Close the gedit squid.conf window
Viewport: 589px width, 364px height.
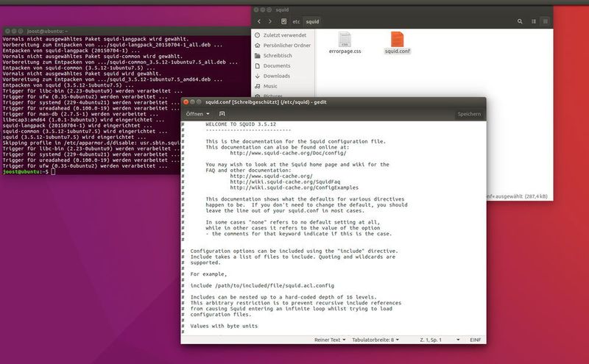[186, 101]
